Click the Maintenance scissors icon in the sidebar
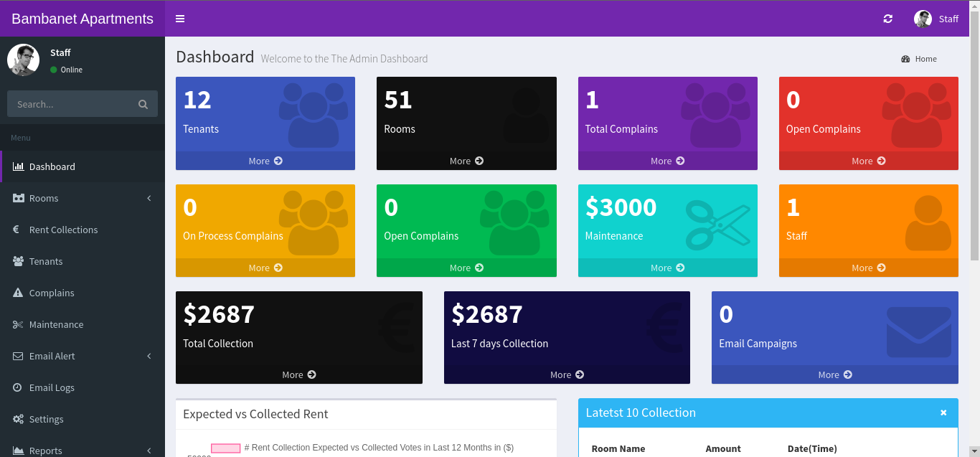Viewport: 980px width, 457px height. 18,324
